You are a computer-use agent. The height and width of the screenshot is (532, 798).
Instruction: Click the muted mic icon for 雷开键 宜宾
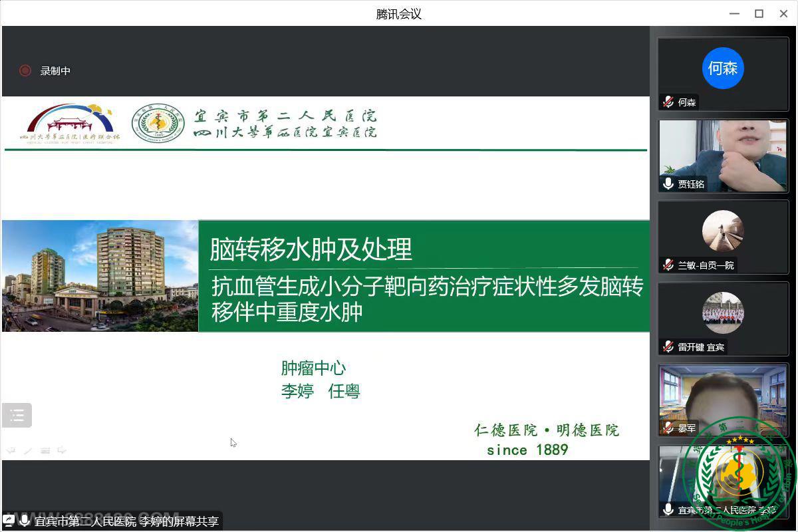pyautogui.click(x=668, y=347)
